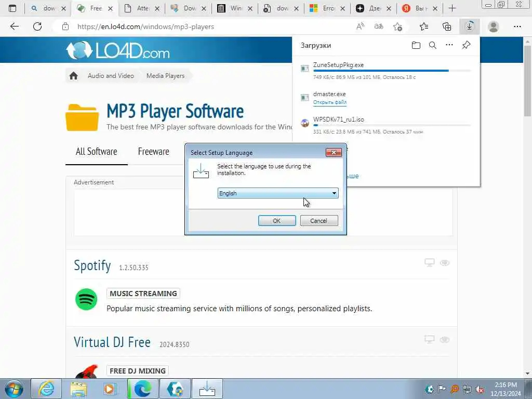Open the Virtual DJ Free title link
This screenshot has width=532, height=399.
(x=112, y=342)
